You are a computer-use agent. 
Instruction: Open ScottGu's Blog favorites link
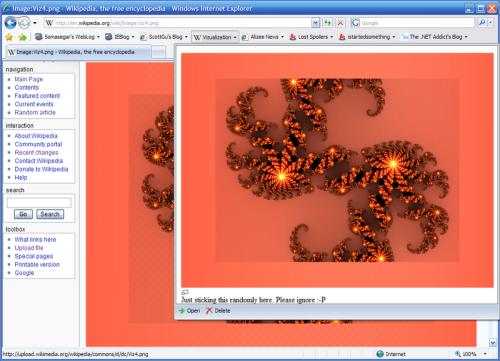[161, 37]
